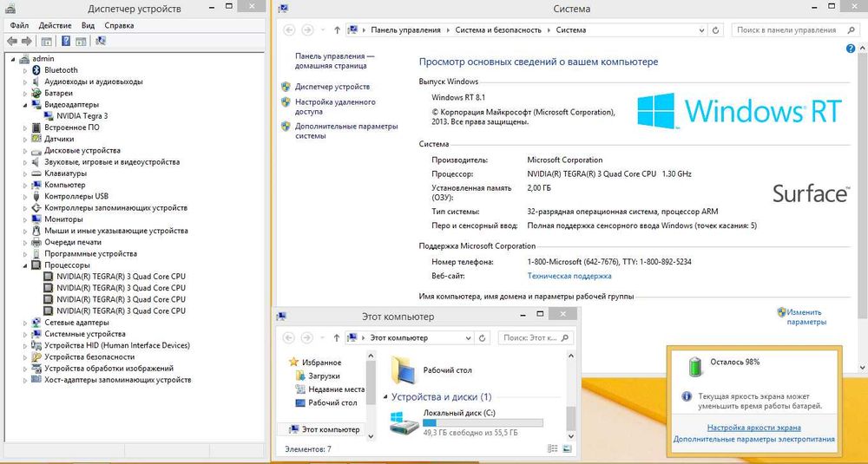
Task: Select Рабочий стол folder icon in main pane
Action: (x=403, y=370)
